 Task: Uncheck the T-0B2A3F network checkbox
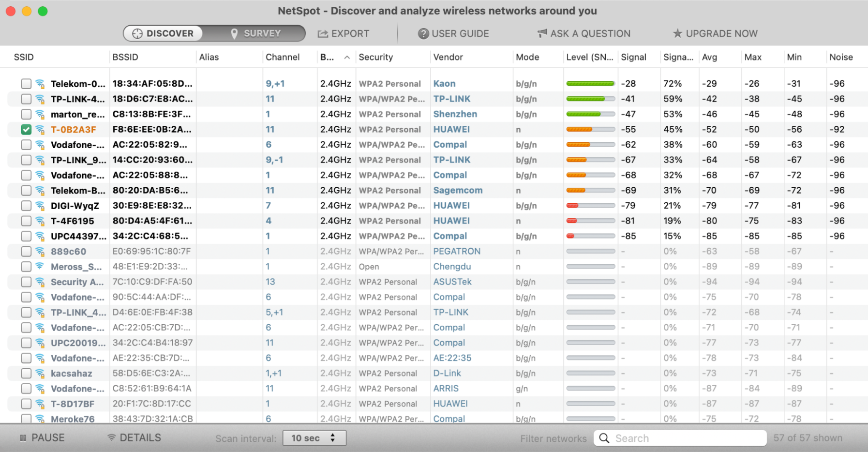(x=26, y=130)
